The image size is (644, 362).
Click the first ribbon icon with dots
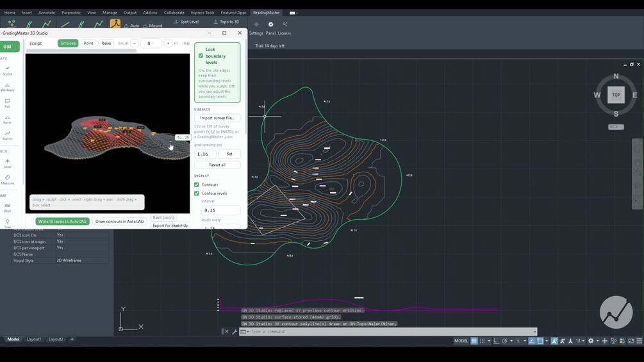coord(12,24)
